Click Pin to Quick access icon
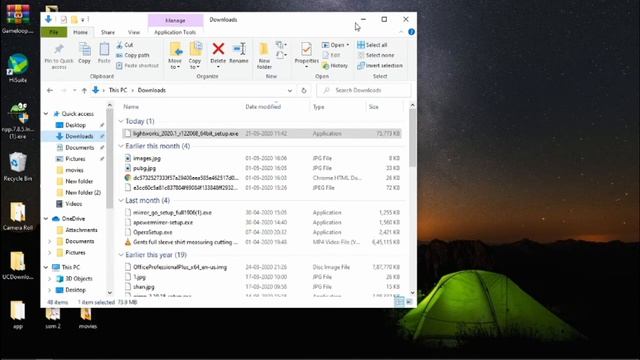This screenshot has width=640, height=360. [x=59, y=49]
